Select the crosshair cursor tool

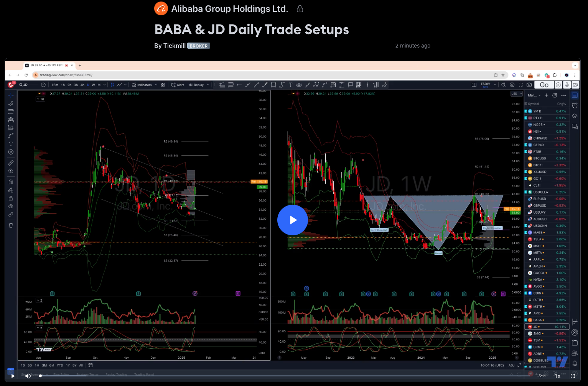(x=11, y=95)
